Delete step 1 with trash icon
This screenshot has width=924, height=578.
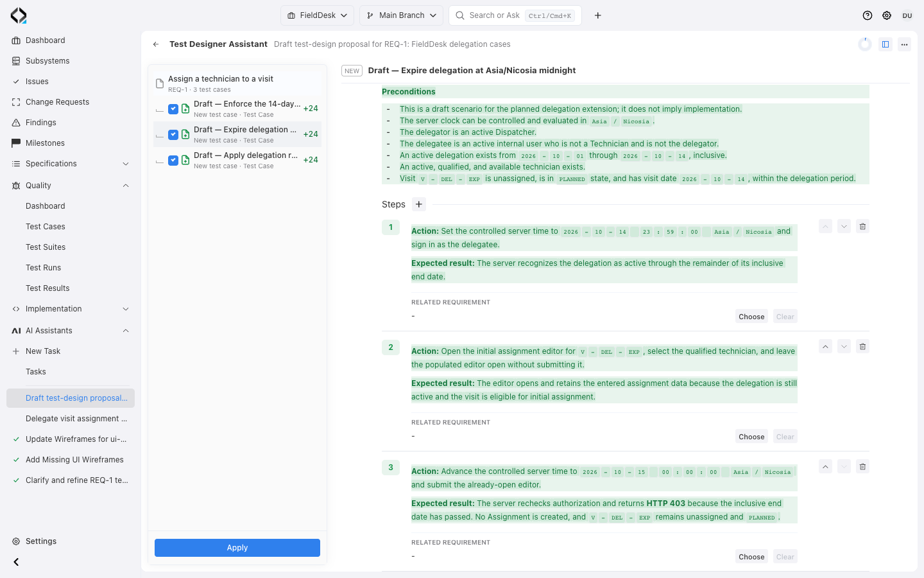point(862,227)
